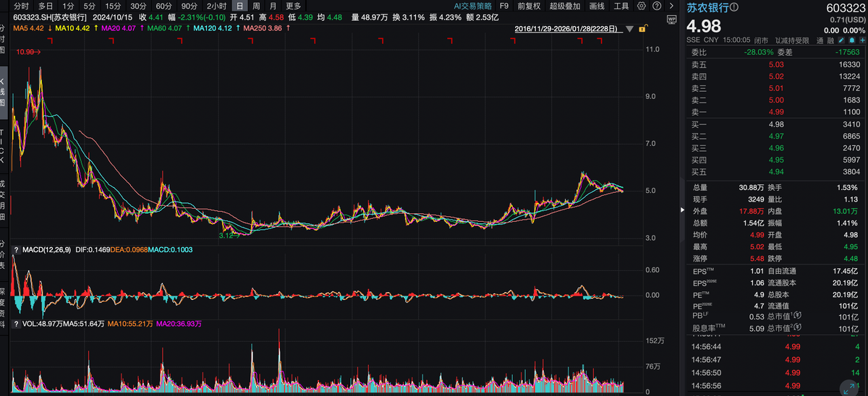Select the 日 daily period tab
This screenshot has height=396, width=868.
(239, 6)
